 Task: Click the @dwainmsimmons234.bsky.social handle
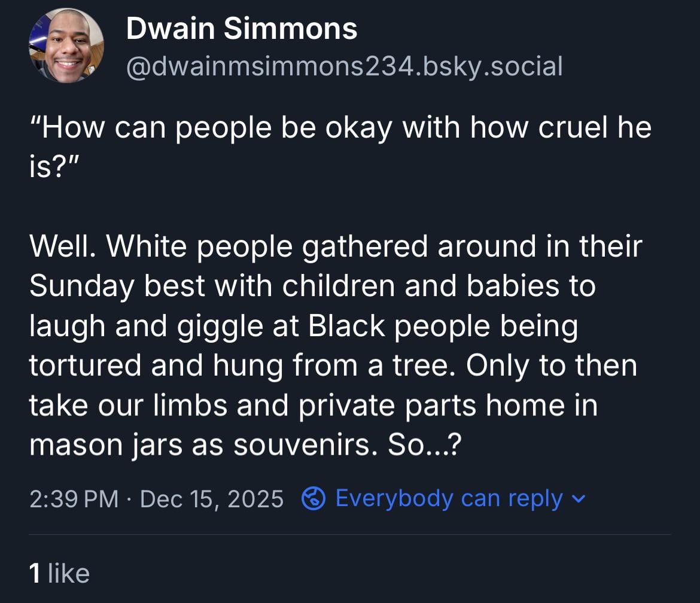[344, 66]
